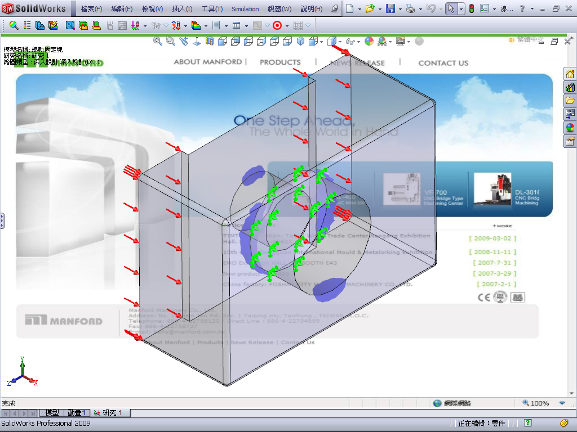Expand the fixtures icon dropdown arrow

(x=145, y=25)
